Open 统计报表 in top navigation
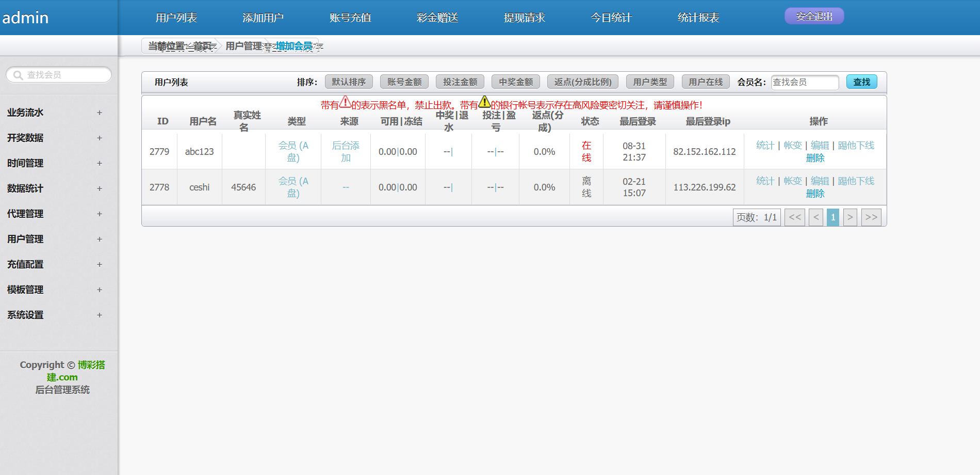The image size is (980, 475). [x=698, y=18]
